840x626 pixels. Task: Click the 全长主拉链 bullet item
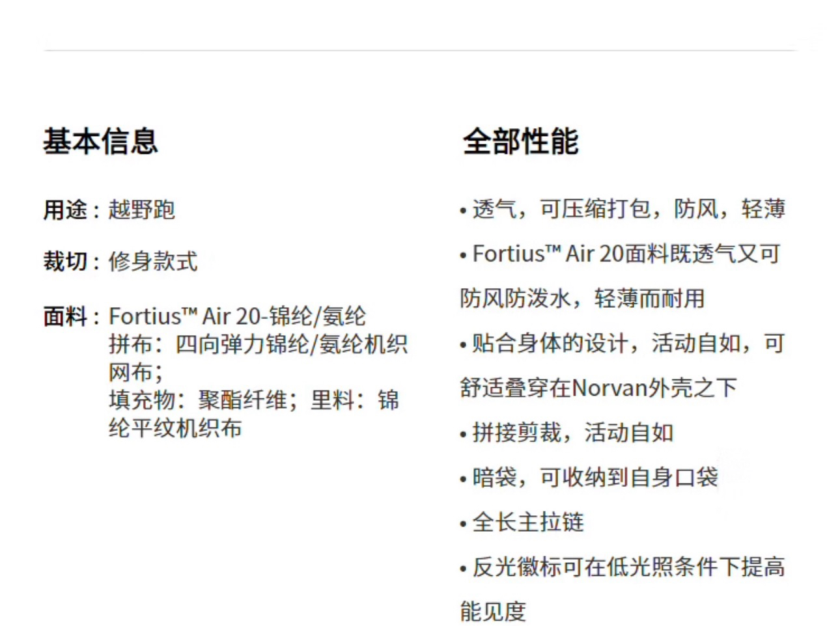click(522, 523)
